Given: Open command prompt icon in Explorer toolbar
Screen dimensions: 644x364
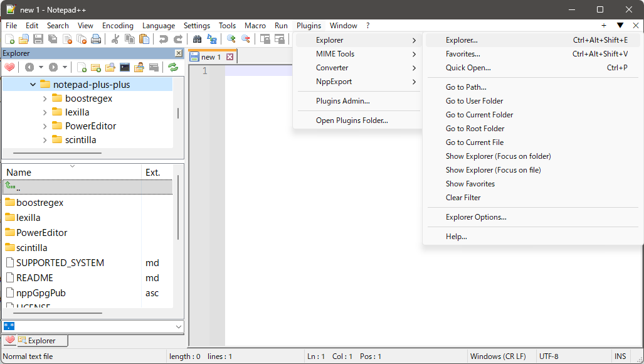Looking at the screenshot, I should tap(125, 67).
